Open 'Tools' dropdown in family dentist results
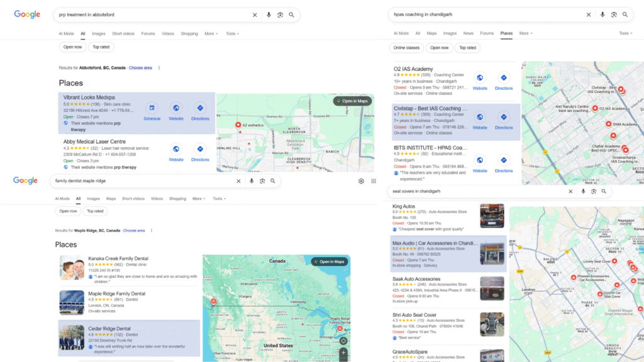Image resolution: width=644 pixels, height=362 pixels. point(219,199)
